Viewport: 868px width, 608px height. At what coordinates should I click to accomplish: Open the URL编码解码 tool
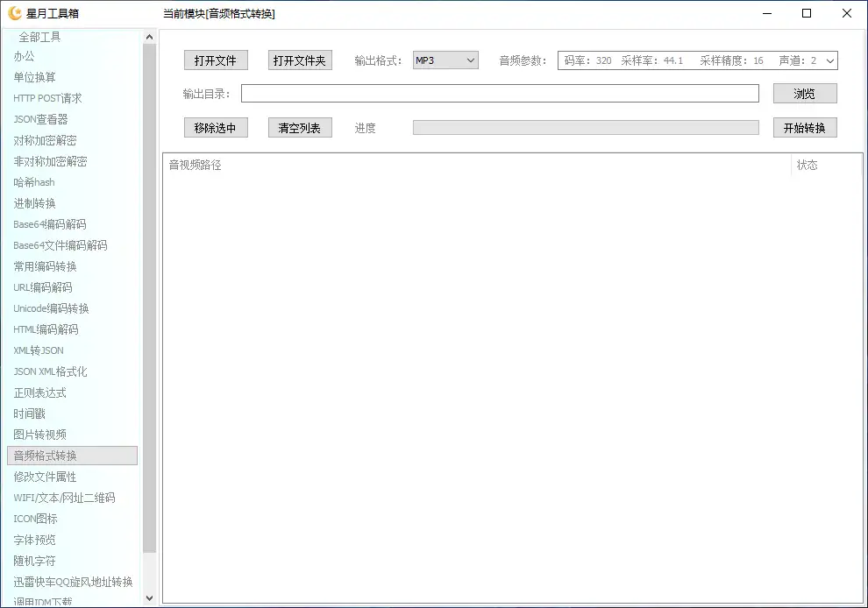click(43, 287)
